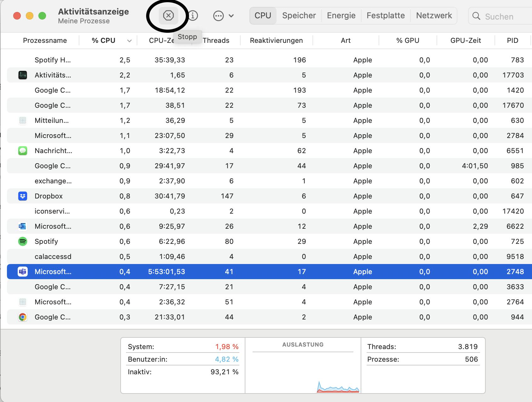Select Google C… row with PID 985
Viewport: 532px width, 402px height.
[x=269, y=166]
